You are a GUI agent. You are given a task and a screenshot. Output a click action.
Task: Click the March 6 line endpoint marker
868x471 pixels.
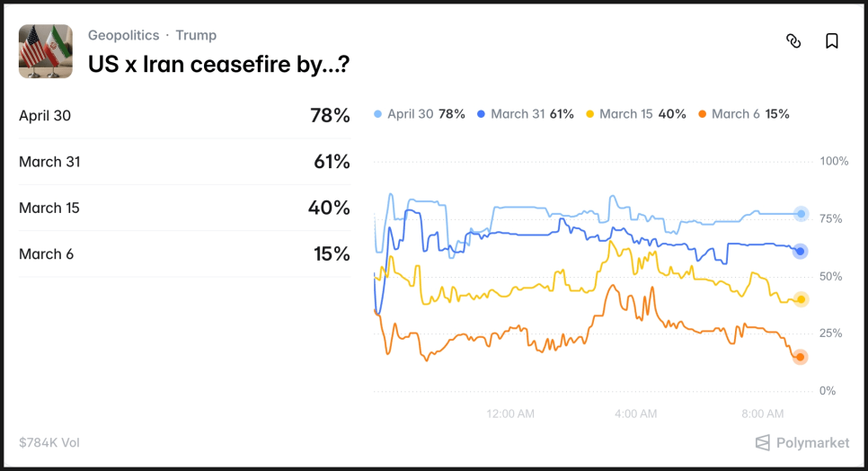point(801,357)
